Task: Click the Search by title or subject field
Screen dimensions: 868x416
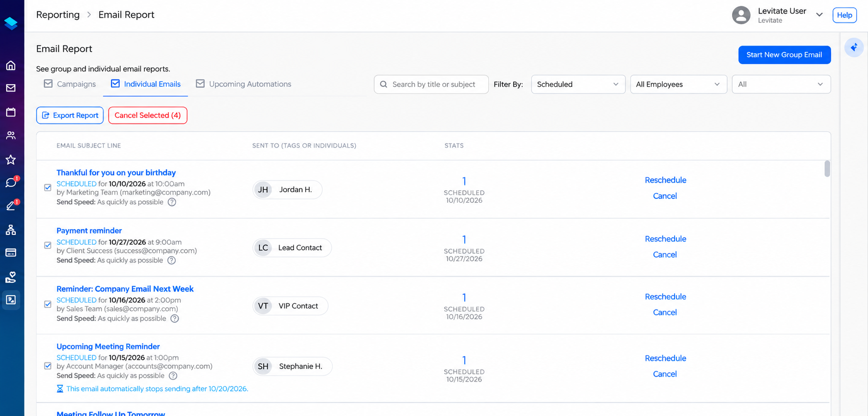Action: [431, 84]
